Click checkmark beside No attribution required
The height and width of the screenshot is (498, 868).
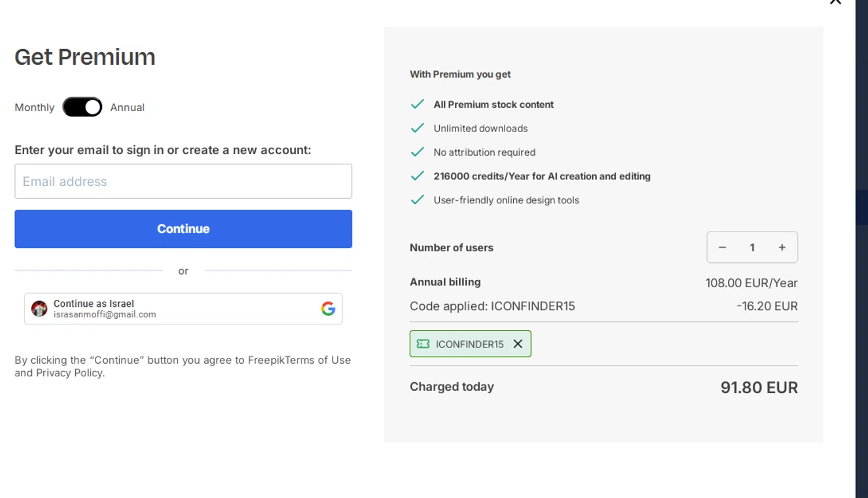click(x=417, y=152)
